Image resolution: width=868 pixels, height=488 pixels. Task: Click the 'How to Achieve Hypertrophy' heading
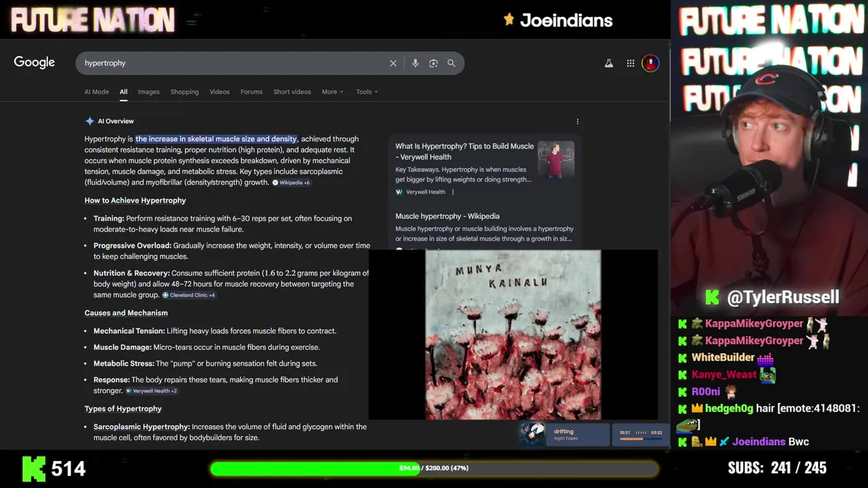(x=135, y=201)
